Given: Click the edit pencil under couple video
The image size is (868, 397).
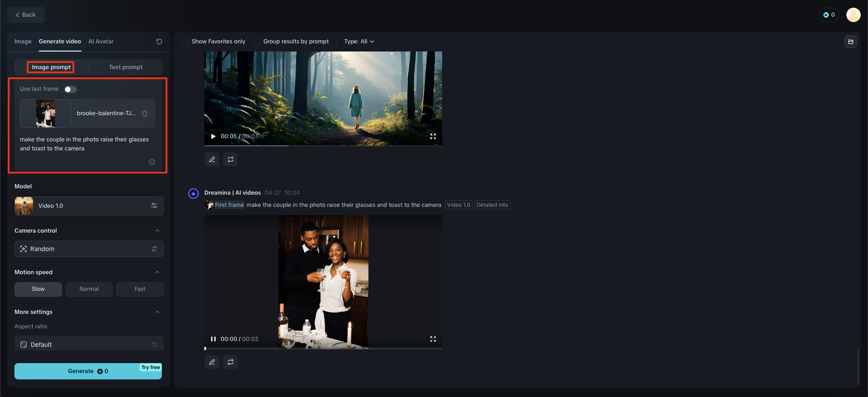Looking at the screenshot, I should point(212,362).
